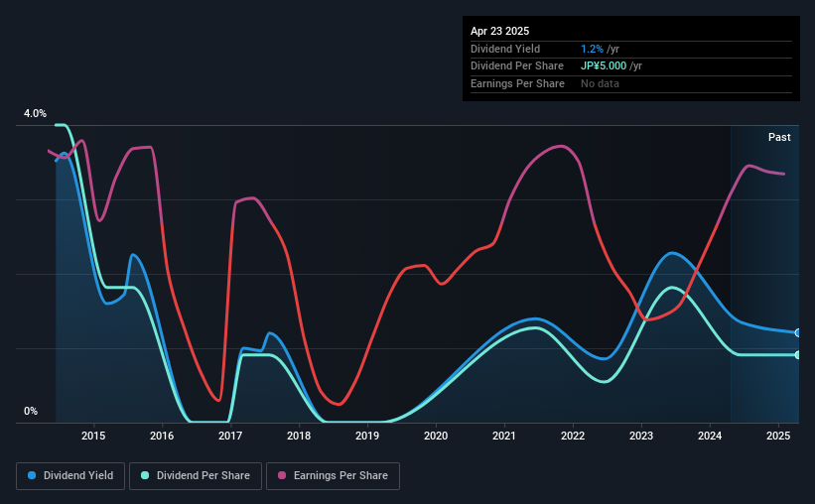Screen dimensions: 815x504
Task: Click the 1.2% dividend yield value
Action: (592, 49)
